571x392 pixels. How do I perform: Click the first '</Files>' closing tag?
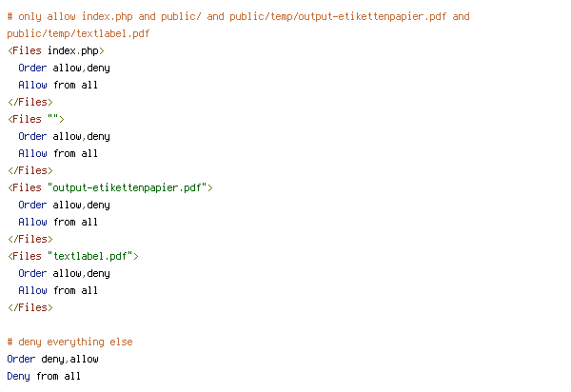[x=30, y=102]
